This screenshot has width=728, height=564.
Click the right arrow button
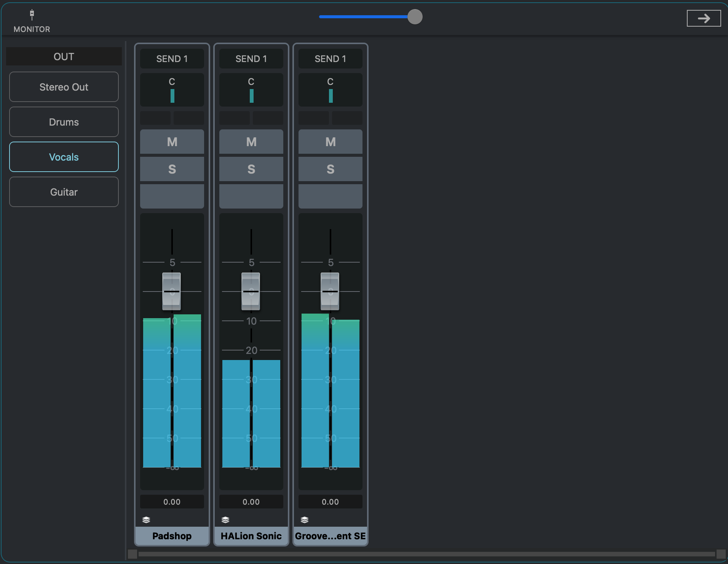pos(703,18)
